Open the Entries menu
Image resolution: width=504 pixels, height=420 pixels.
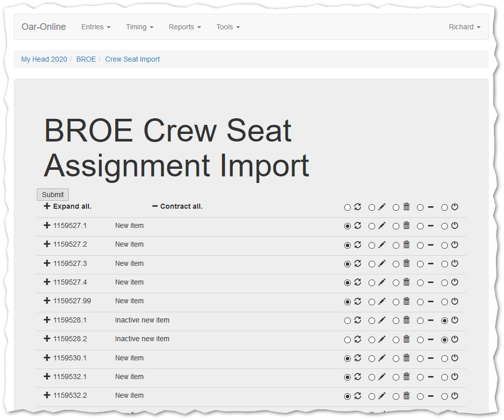coord(96,27)
